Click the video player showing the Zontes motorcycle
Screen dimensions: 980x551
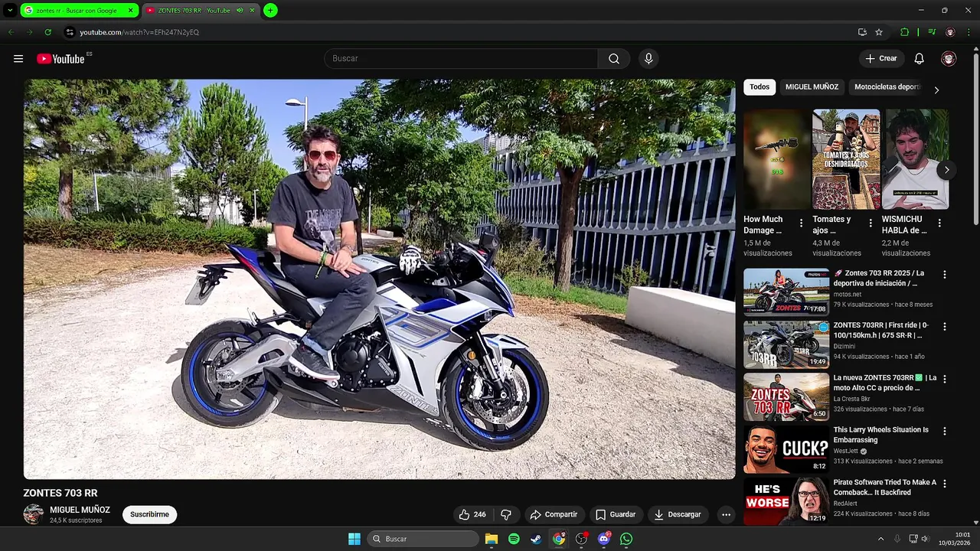[x=379, y=279]
